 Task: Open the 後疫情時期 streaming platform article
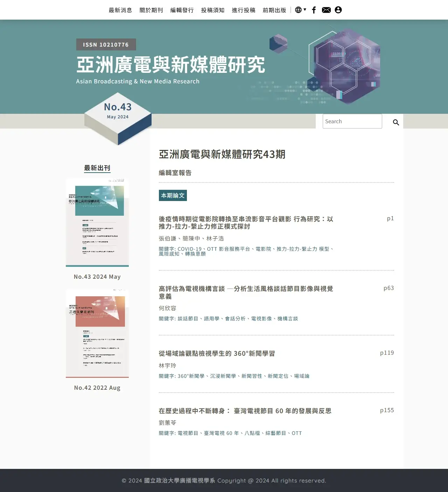246,223
